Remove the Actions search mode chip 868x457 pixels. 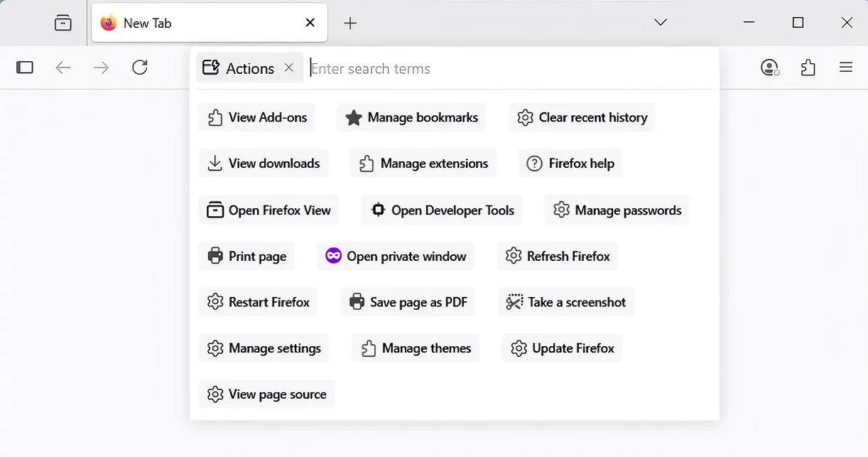[288, 68]
